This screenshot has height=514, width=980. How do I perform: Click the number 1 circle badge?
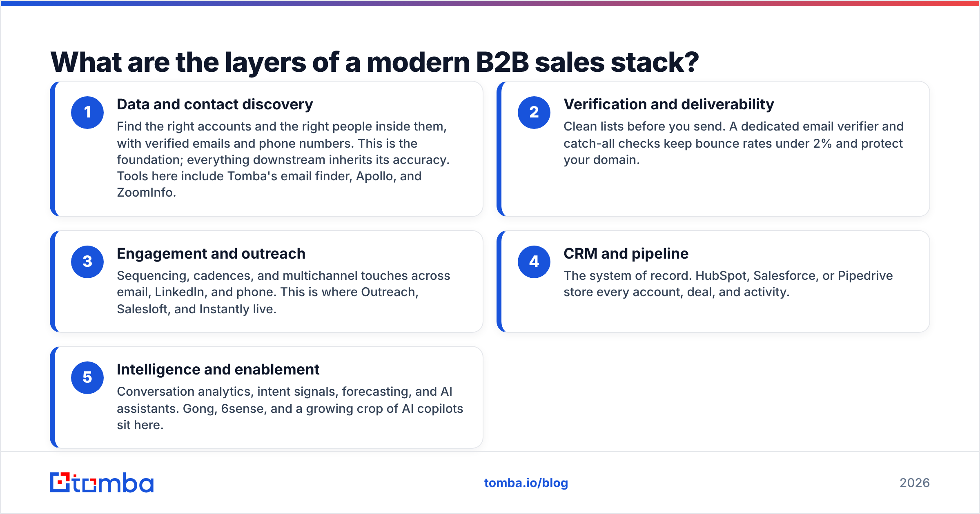87,113
